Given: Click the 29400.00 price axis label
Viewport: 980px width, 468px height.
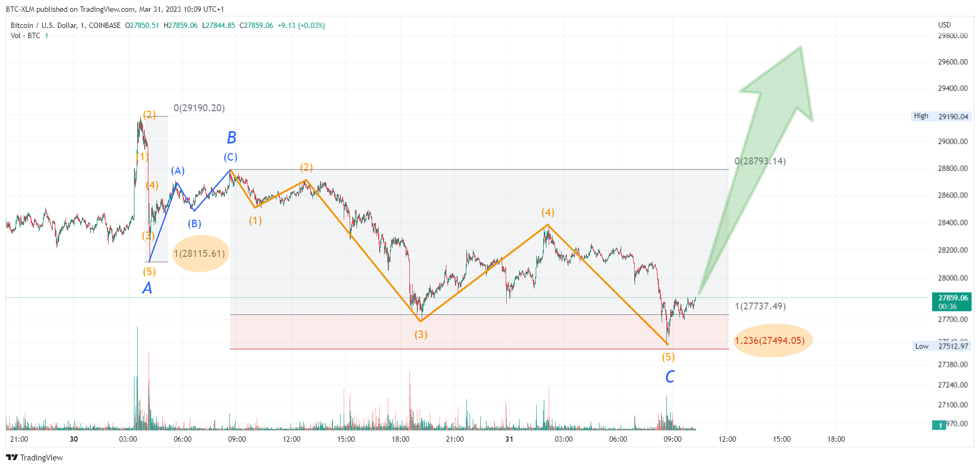Looking at the screenshot, I should 953,88.
